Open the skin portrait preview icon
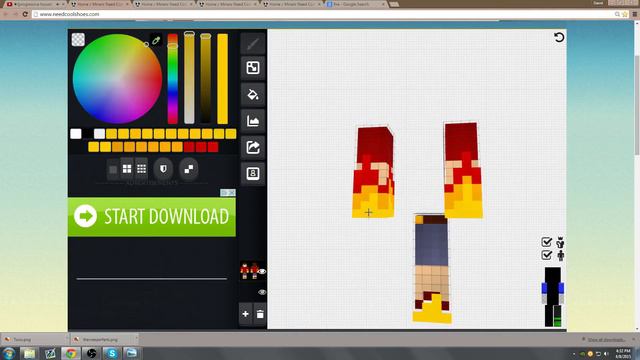 253,173
